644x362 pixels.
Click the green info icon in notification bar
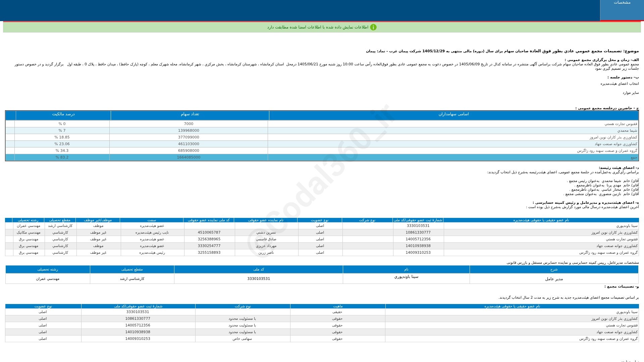[x=373, y=27]
